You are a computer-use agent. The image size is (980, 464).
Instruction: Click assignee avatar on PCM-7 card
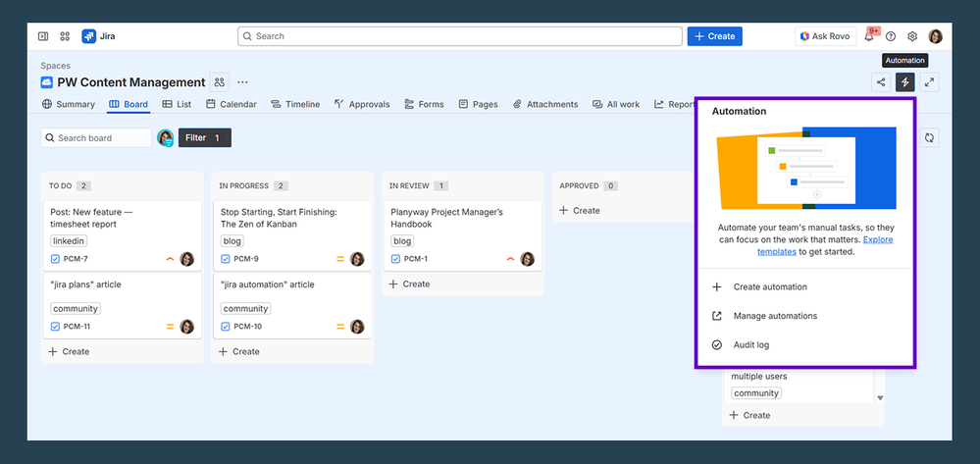(x=186, y=259)
